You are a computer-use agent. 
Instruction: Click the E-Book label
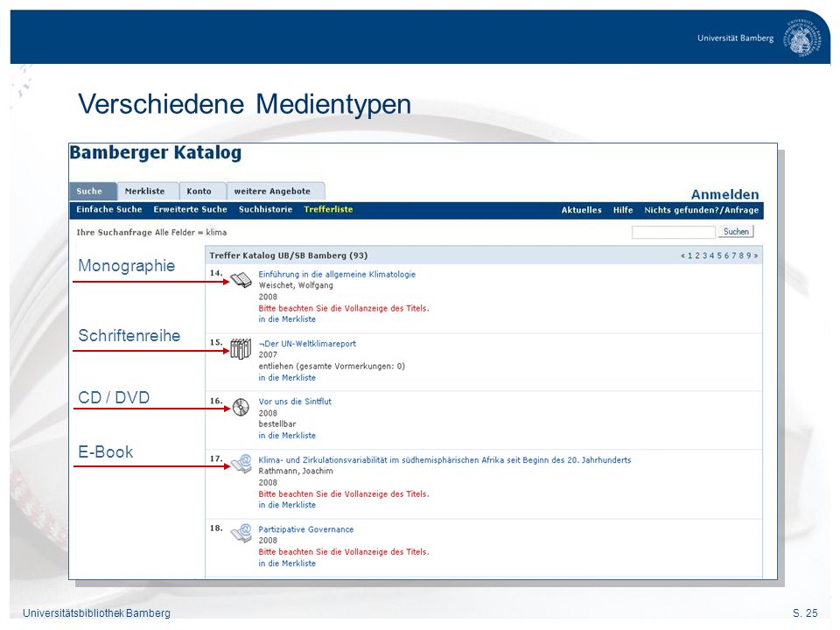click(x=106, y=452)
